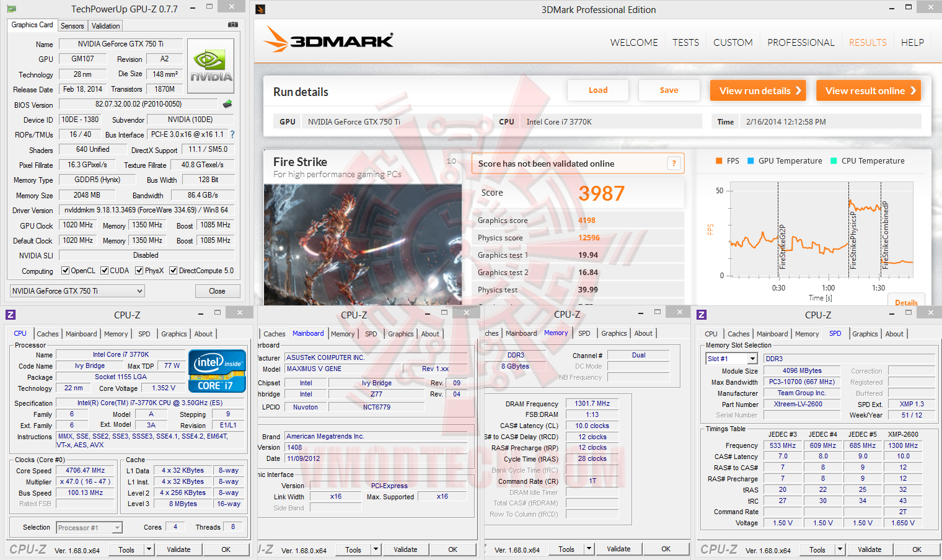
Task: Toggle the CUDA checkbox
Action: point(105,271)
